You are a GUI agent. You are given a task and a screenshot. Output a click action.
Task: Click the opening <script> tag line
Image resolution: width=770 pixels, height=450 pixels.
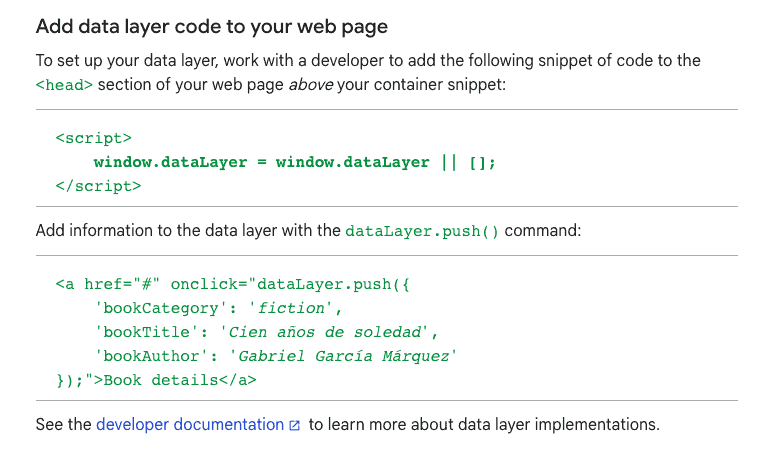94,138
